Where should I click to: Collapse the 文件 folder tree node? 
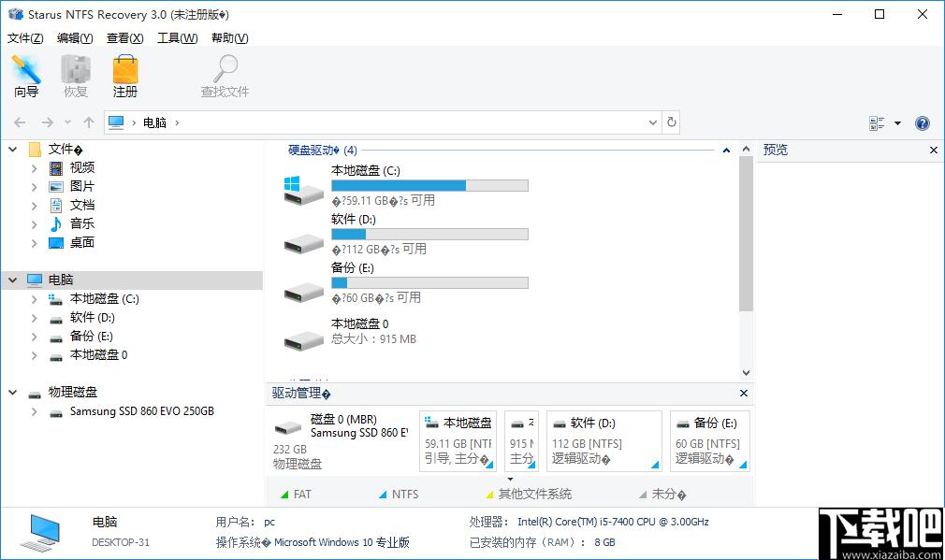click(13, 149)
